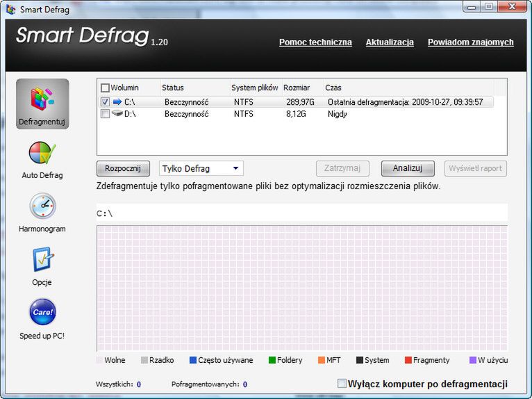Click the NTFS cell in the C:\ row
The image size is (532, 399).
[244, 102]
